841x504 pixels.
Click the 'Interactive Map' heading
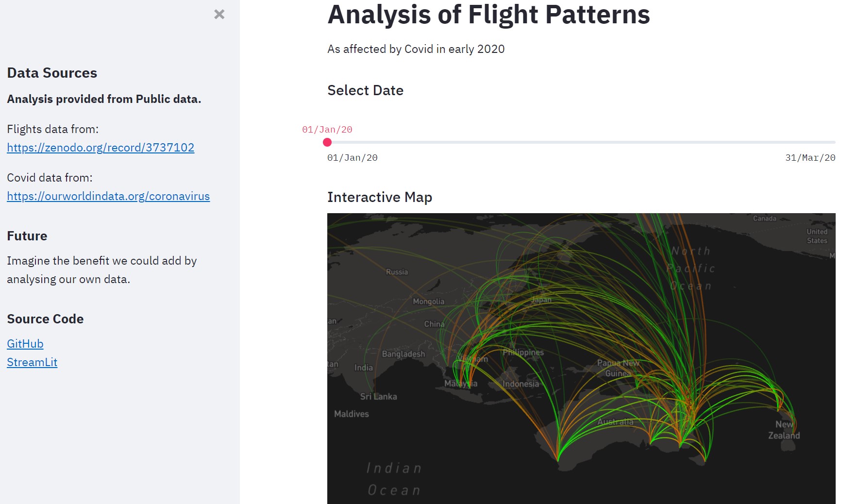coord(380,197)
